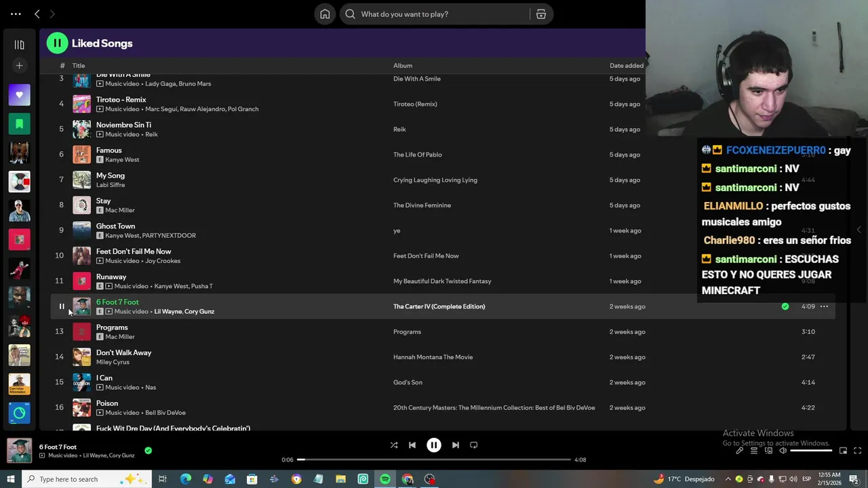Open the miniplayer
The width and height of the screenshot is (868, 488).
(x=843, y=451)
